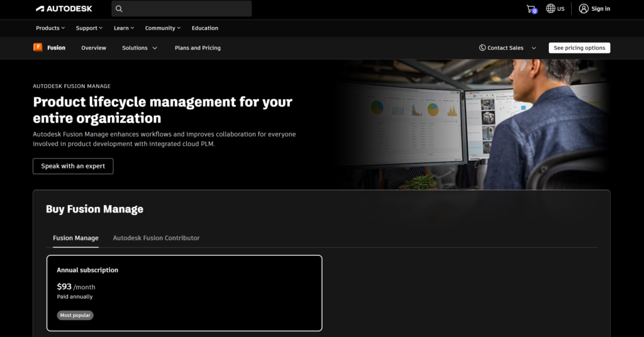This screenshot has width=644, height=337.
Task: Open the shopping cart icon
Action: [x=531, y=9]
